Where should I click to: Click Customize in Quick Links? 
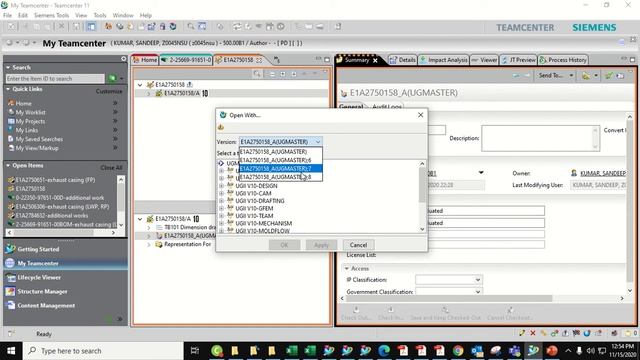pos(109,91)
